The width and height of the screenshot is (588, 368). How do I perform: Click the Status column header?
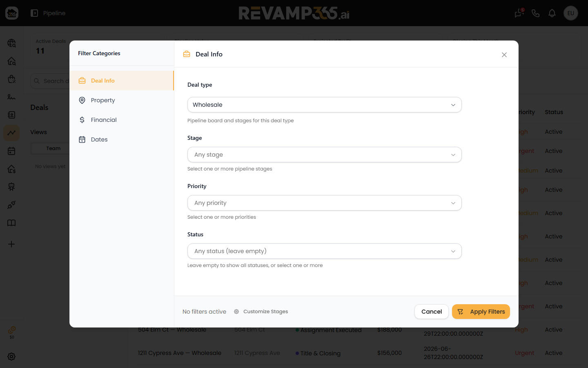click(x=554, y=112)
